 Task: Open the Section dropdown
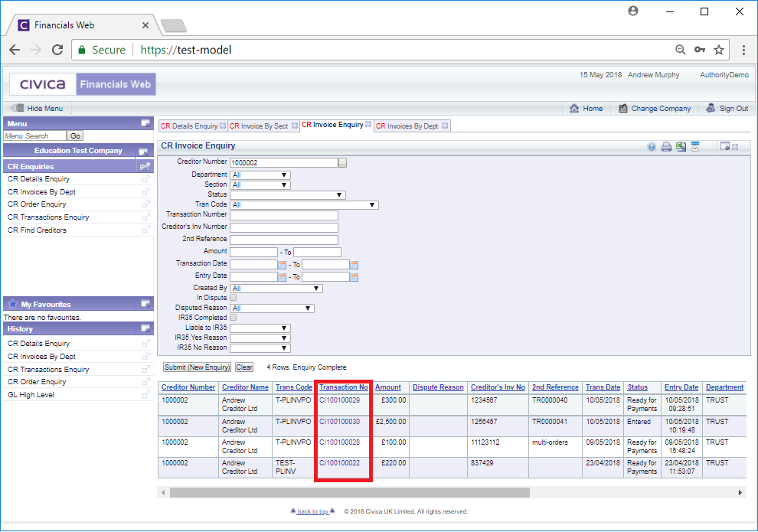260,185
